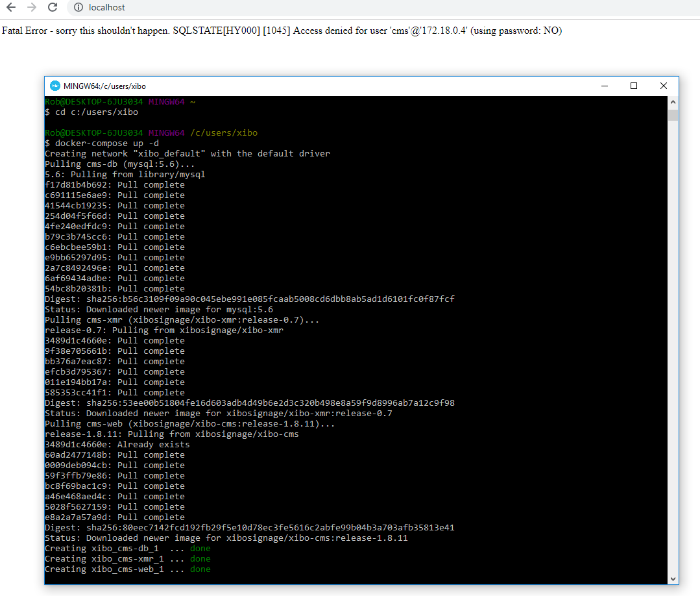Click 'Status: Downloaded newer image for mysql:5.6'
Image resolution: width=700 pixels, height=596 pixels.
click(x=159, y=310)
